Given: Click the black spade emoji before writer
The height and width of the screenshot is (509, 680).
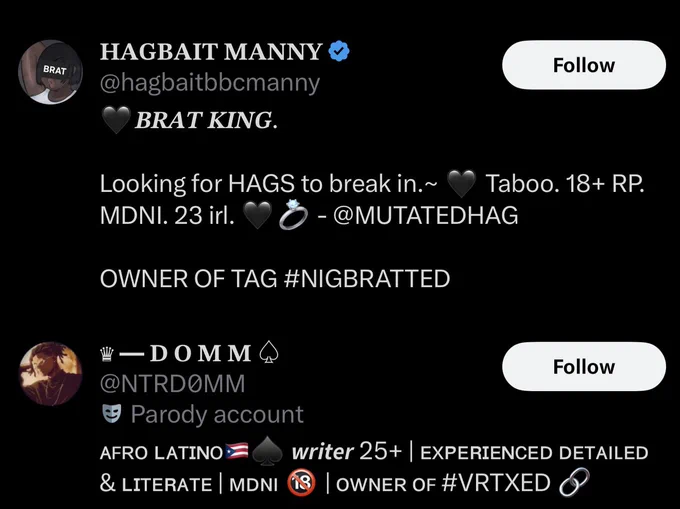Looking at the screenshot, I should (x=267, y=452).
